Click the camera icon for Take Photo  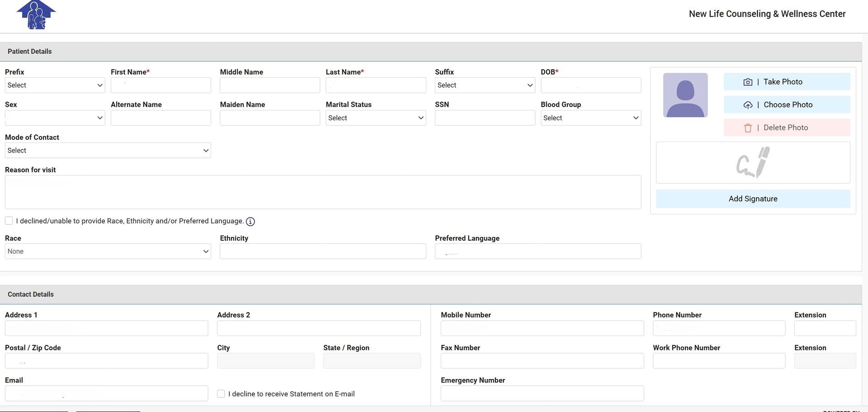pyautogui.click(x=748, y=82)
